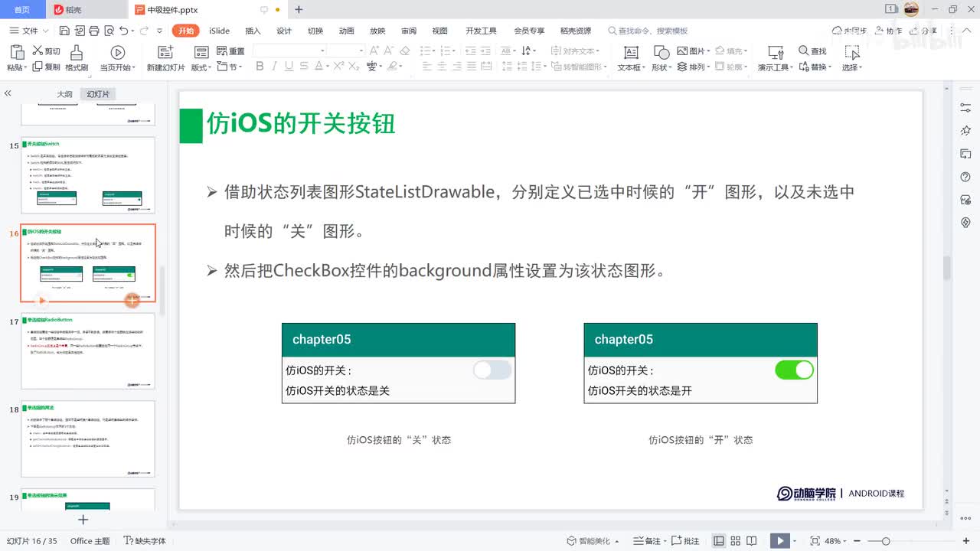This screenshot has width=980, height=551.
Task: Toggle the notes pane with 备注
Action: point(646,541)
